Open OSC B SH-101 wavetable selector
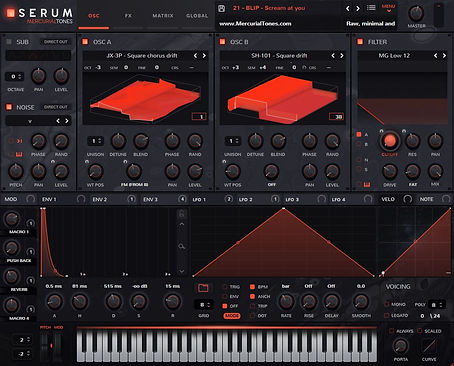The image size is (454, 366). coord(279,56)
